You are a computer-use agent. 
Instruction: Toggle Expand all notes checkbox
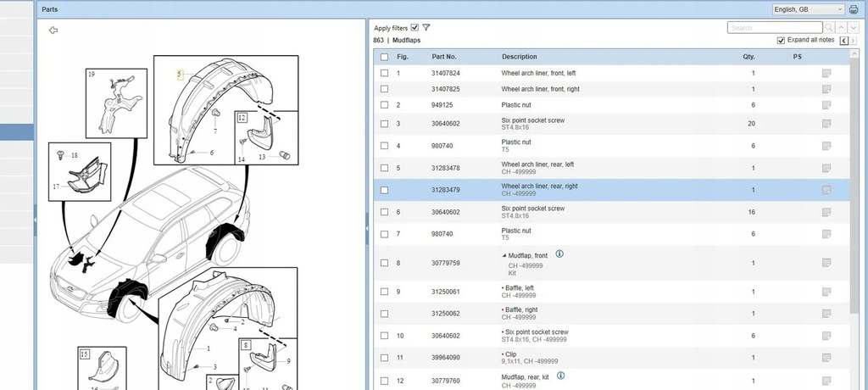[x=781, y=41]
